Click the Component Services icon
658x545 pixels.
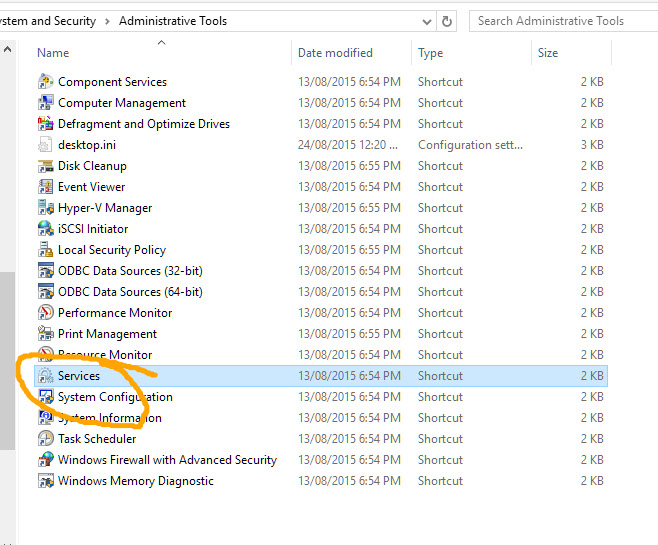click(x=45, y=82)
